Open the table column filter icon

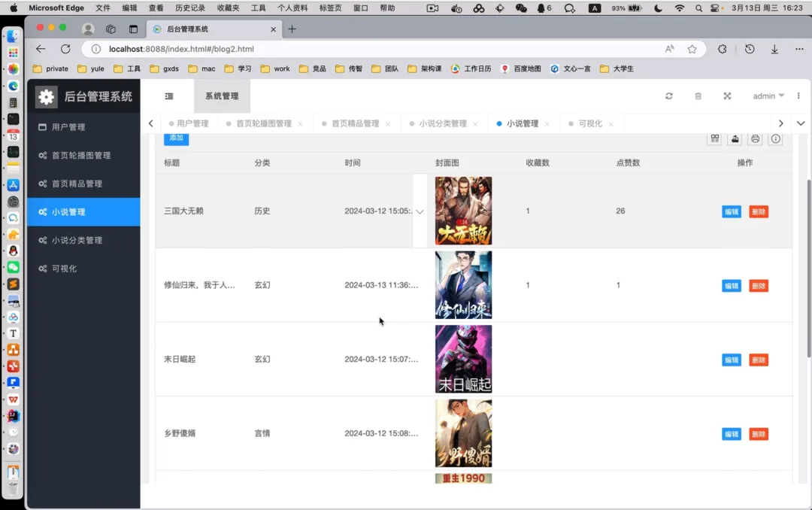[x=715, y=138]
